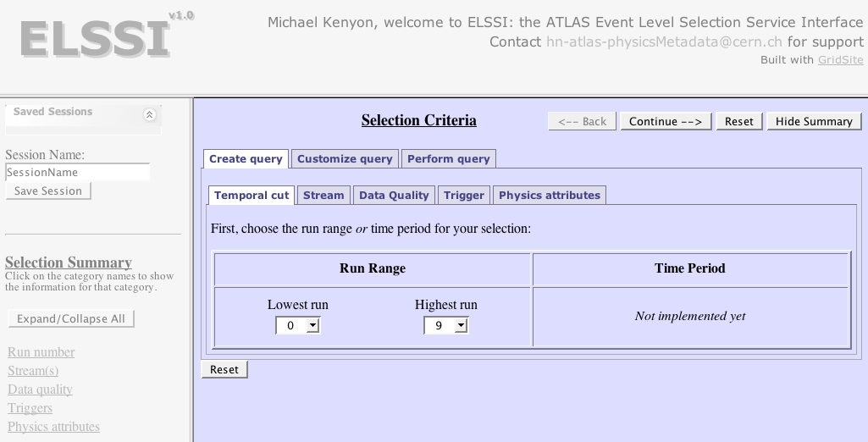Open the Physics attributes sub-tab
The width and height of the screenshot is (868, 442).
(x=549, y=196)
